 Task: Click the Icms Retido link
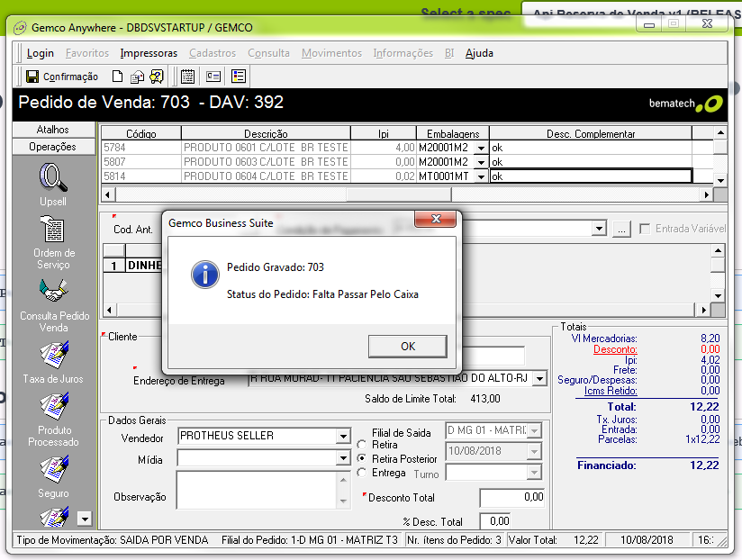(x=611, y=391)
